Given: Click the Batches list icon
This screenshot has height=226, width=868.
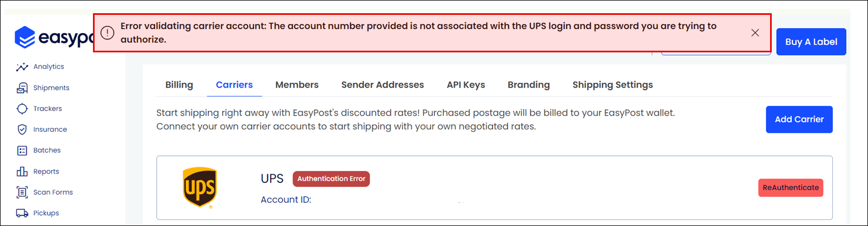Looking at the screenshot, I should tap(22, 150).
